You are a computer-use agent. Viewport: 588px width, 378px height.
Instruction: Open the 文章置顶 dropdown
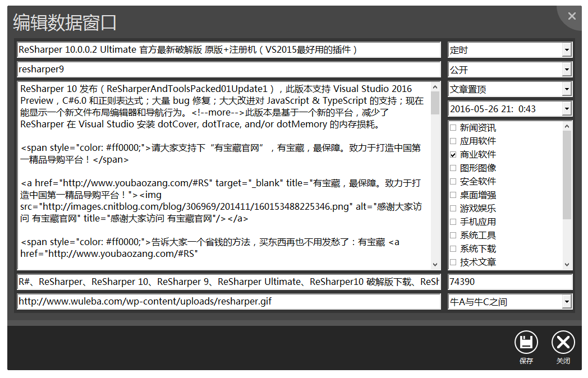click(567, 89)
